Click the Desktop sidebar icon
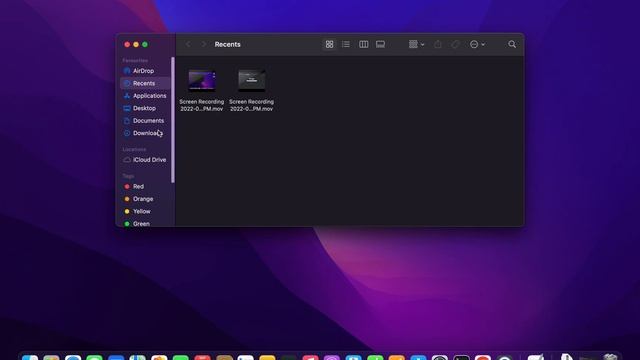The height and width of the screenshot is (360, 640). [127, 108]
